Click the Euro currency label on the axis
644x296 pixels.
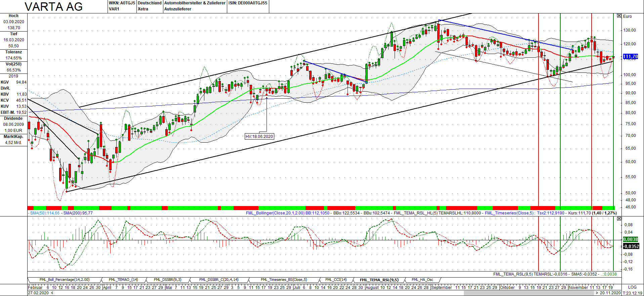pos(627,16)
